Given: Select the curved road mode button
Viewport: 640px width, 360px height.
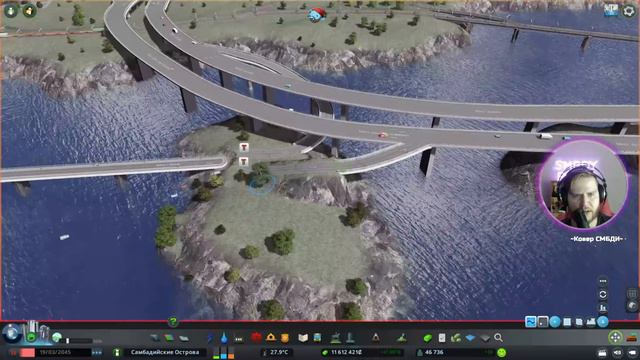Looking at the screenshot, I should tap(531, 322).
